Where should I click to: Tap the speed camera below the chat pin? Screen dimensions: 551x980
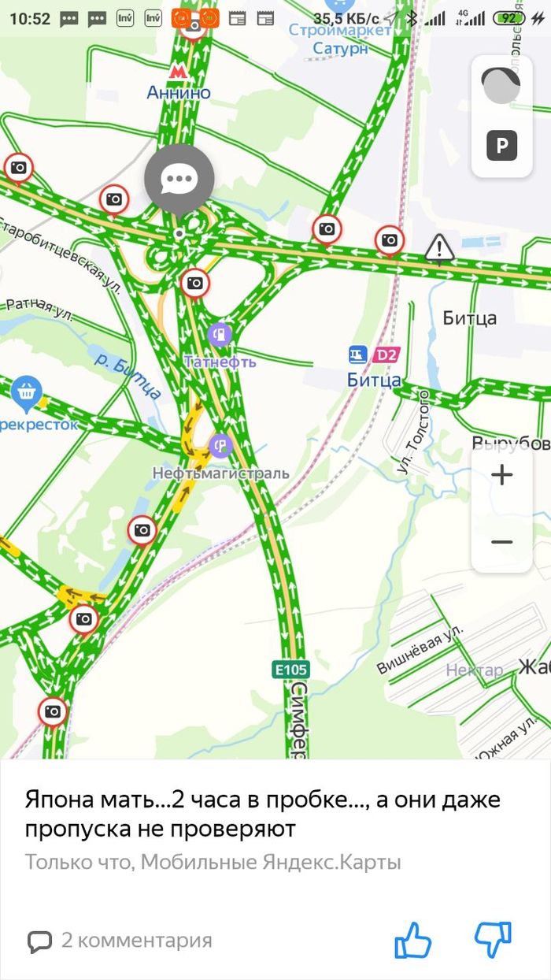point(195,283)
